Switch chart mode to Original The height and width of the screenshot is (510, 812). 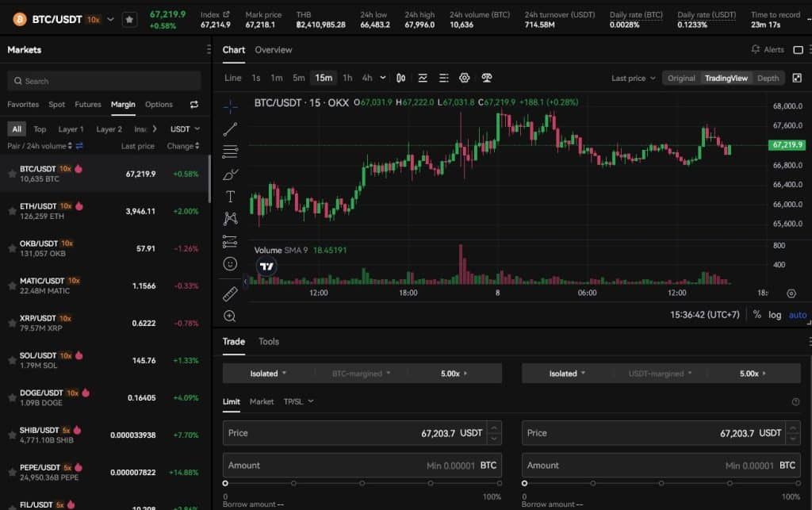(681, 79)
